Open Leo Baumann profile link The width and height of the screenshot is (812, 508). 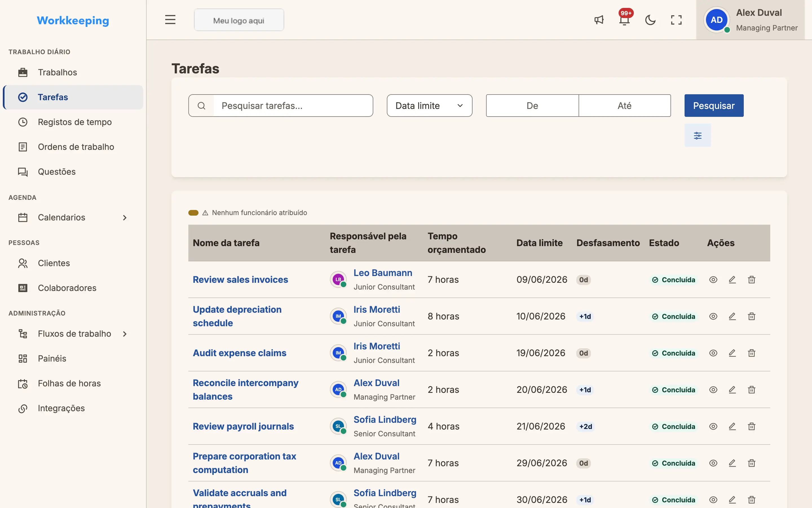[383, 273]
